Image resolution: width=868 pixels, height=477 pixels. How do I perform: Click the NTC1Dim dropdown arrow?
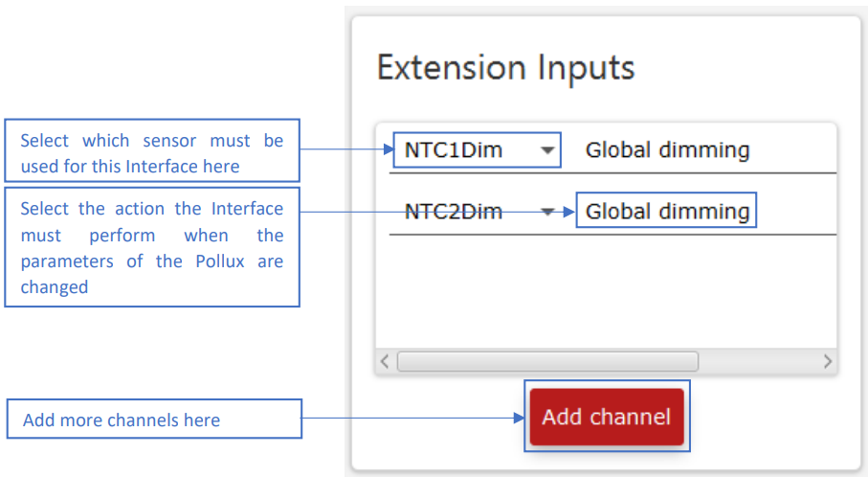point(547,150)
